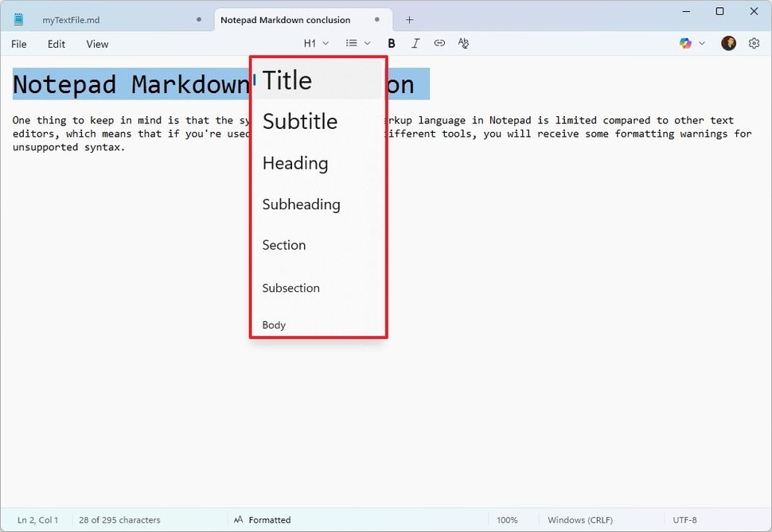Clear formatting with the eraser icon

[x=463, y=43]
